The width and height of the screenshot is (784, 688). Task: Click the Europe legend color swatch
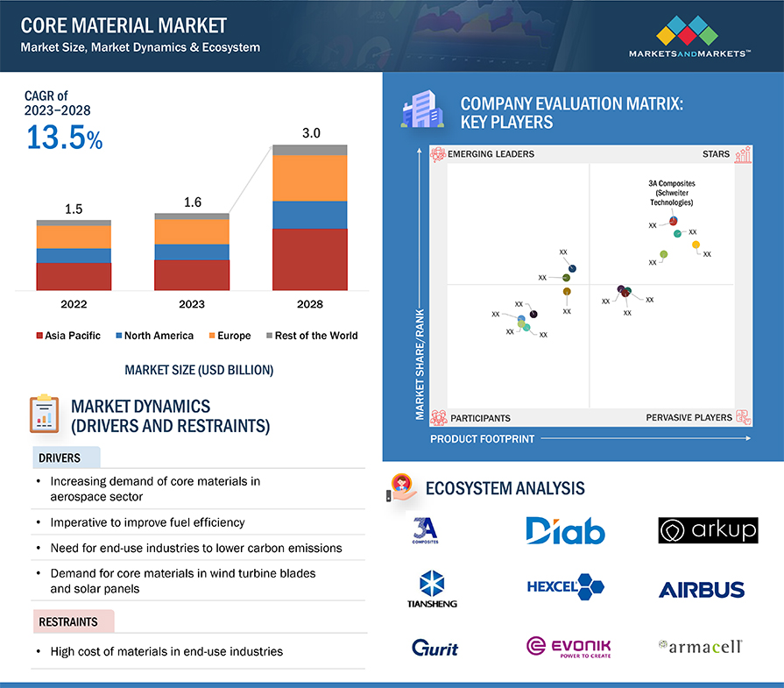pos(211,336)
